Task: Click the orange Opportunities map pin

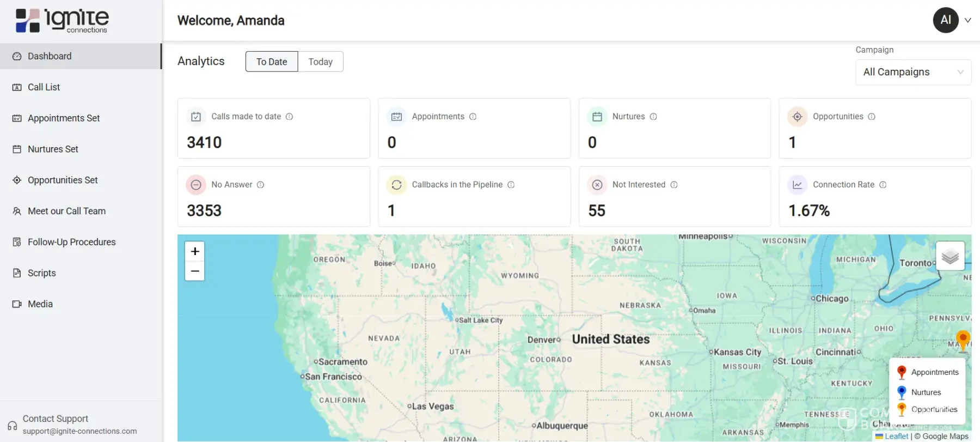Action: click(963, 340)
